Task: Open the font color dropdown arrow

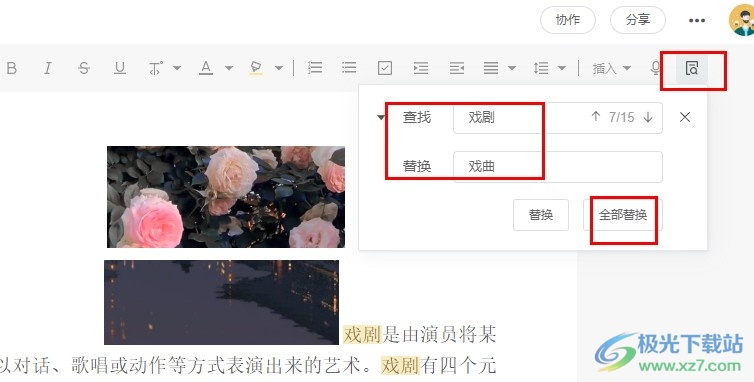Action: coord(229,68)
